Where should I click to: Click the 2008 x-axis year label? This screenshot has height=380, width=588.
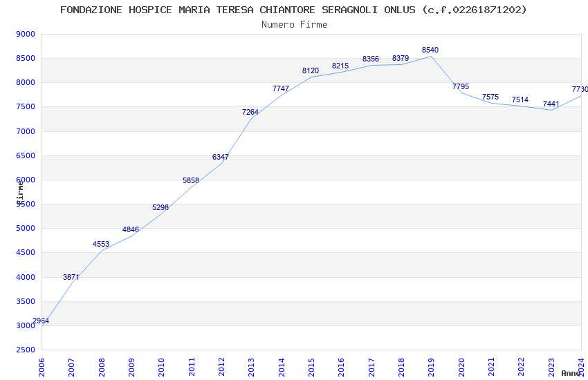[102, 367]
